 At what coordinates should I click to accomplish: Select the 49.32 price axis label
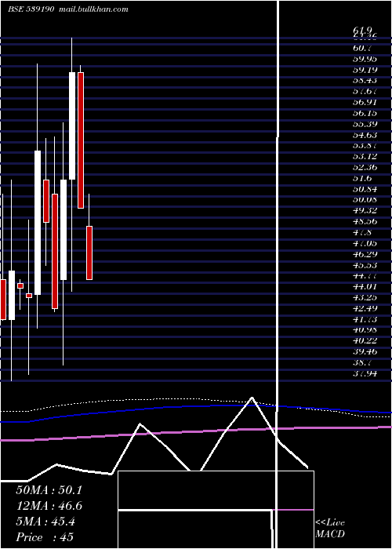[x=365, y=210]
